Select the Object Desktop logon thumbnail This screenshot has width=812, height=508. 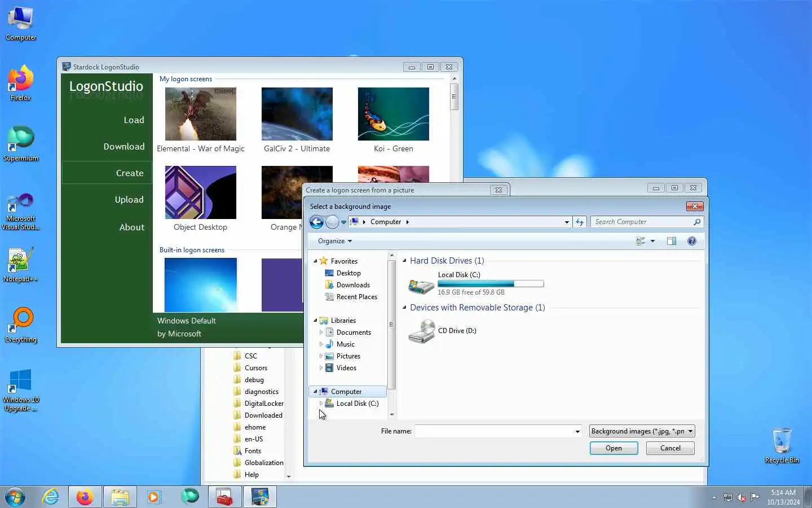coord(201,192)
